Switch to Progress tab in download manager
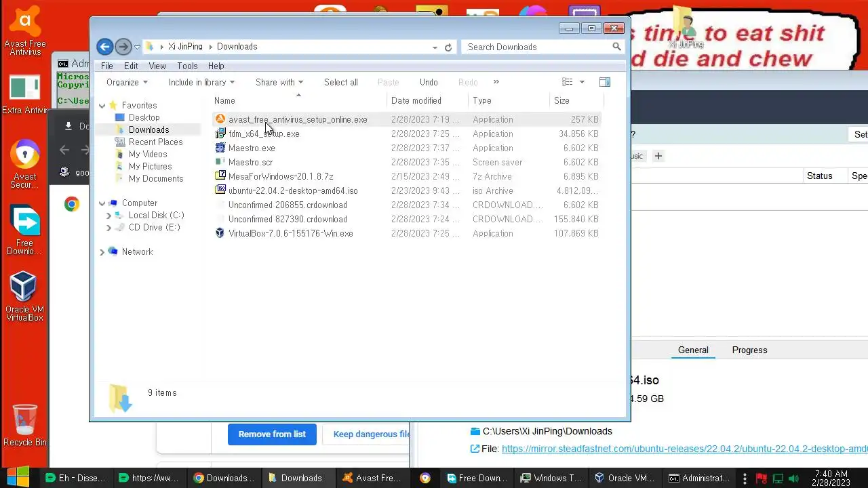Screen dimensions: 868x488 749,350
